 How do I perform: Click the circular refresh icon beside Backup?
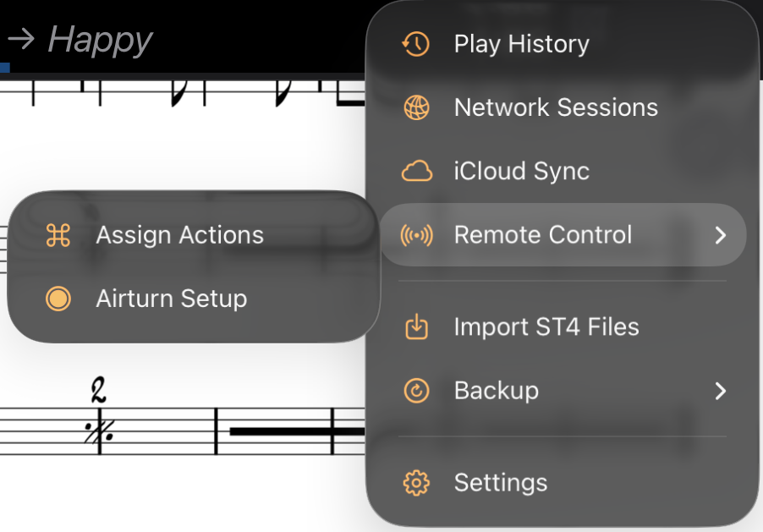click(x=414, y=390)
